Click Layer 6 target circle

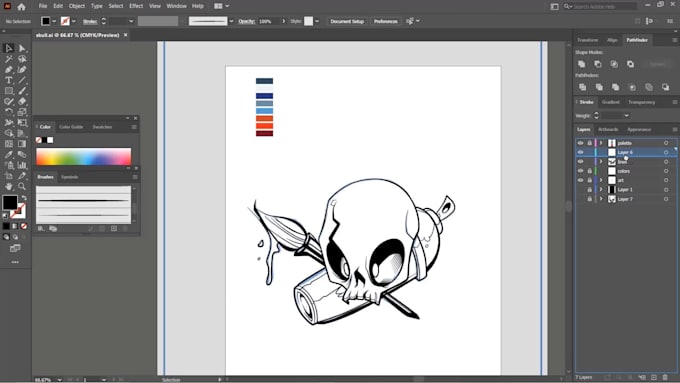click(666, 152)
